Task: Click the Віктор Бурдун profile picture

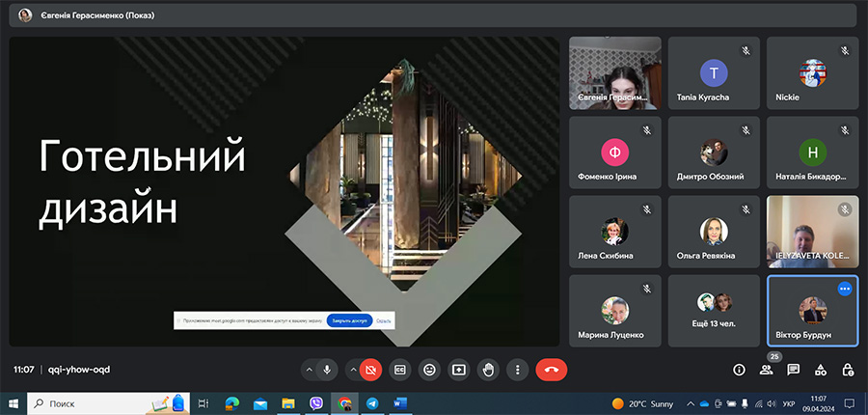Action: click(x=813, y=310)
